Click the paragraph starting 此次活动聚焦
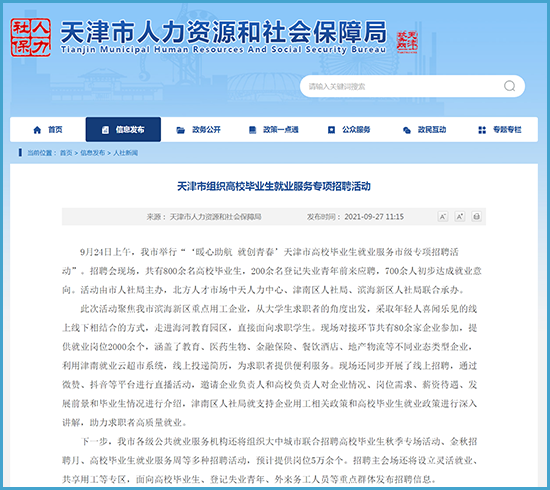Image resolution: width=550 pixels, height=490 pixels. [270, 365]
